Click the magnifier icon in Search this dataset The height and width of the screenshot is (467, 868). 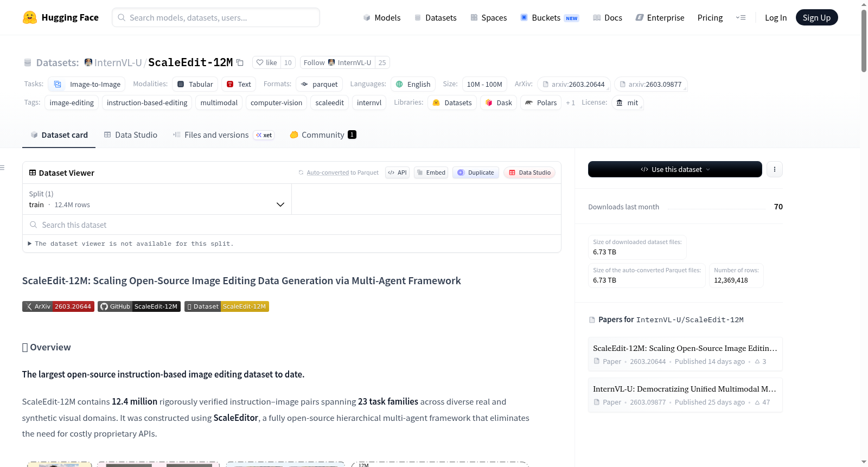33,225
